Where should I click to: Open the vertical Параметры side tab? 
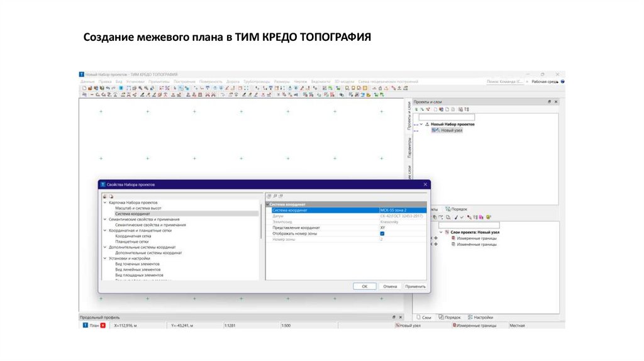409,148
